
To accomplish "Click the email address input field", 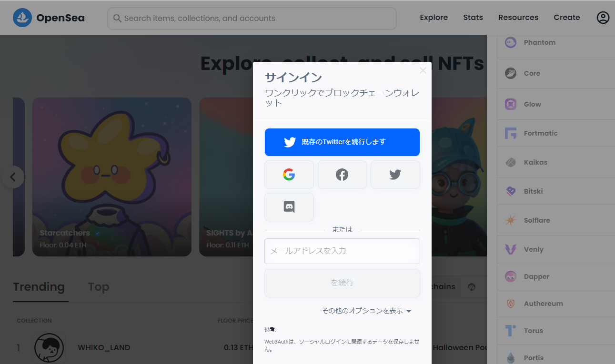I will [342, 251].
